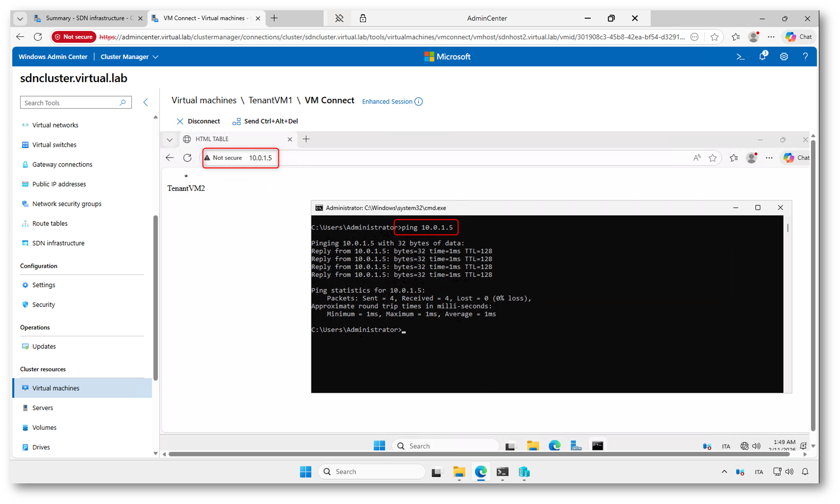This screenshot has height=504, width=840.
Task: Bookmark page with favorites star icon
Action: tap(714, 37)
